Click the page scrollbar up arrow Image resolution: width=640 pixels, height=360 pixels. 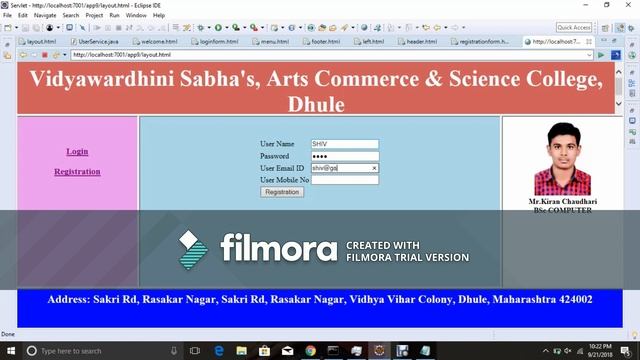click(x=619, y=72)
